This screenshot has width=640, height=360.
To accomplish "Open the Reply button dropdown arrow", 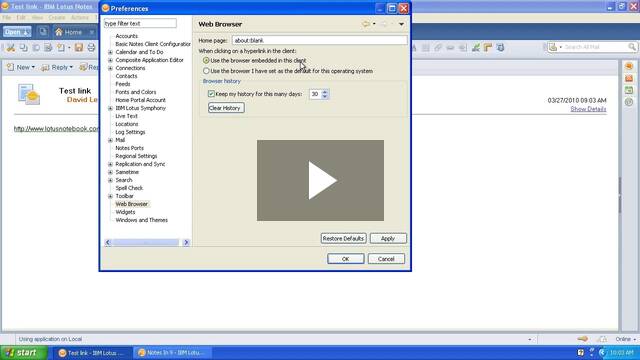I will tap(71, 67).
